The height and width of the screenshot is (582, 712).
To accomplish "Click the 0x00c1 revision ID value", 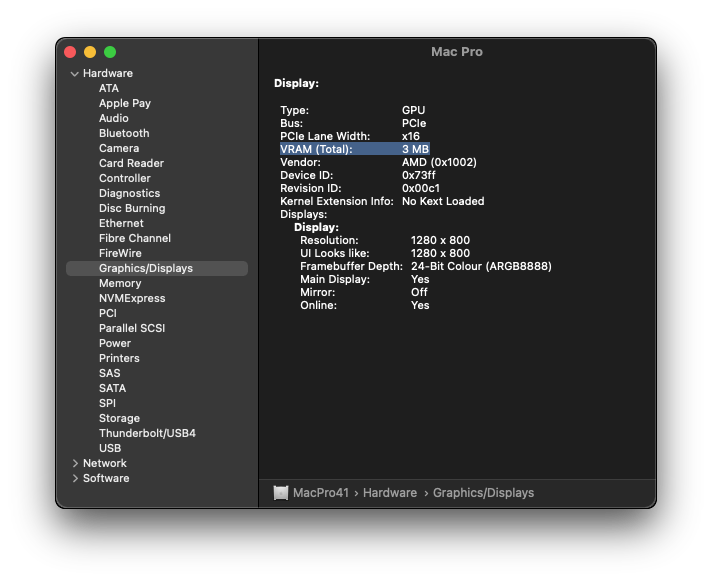I will [420, 188].
